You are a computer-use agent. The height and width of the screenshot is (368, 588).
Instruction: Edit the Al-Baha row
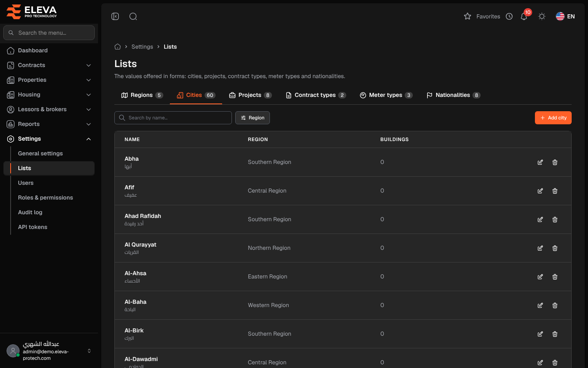pos(540,305)
